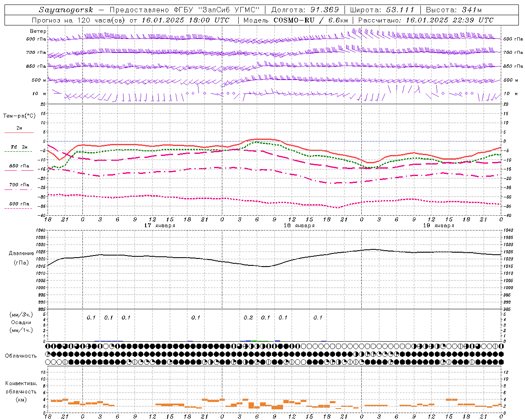
Task: Click the 'Конвективн.' label
Action: coord(21,383)
